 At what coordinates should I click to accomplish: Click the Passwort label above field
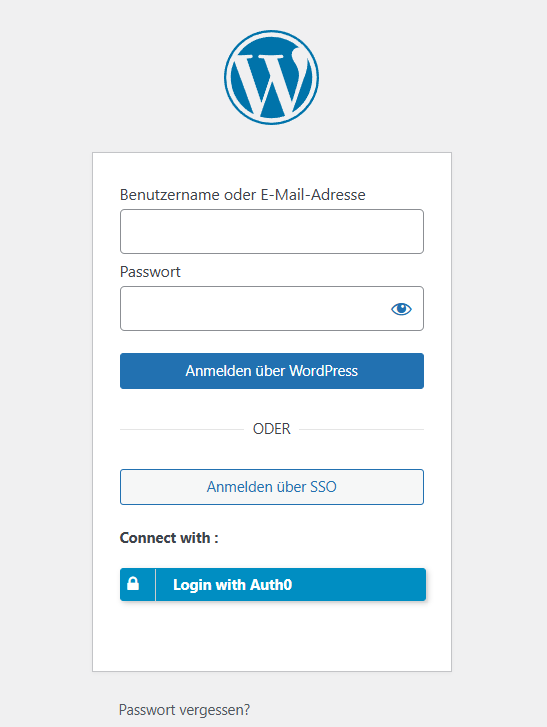(150, 272)
